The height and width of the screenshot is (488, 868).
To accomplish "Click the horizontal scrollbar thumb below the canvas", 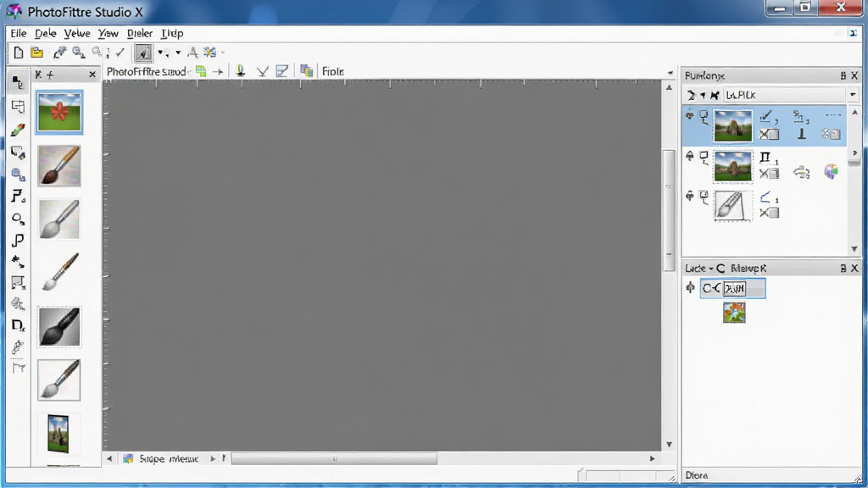I will (x=334, y=458).
